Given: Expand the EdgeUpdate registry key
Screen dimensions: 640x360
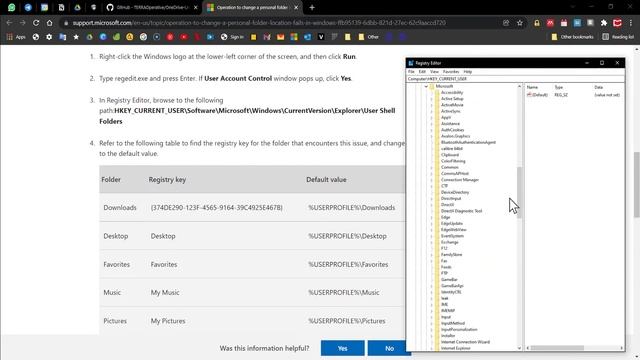Looking at the screenshot, I should [x=431, y=223].
